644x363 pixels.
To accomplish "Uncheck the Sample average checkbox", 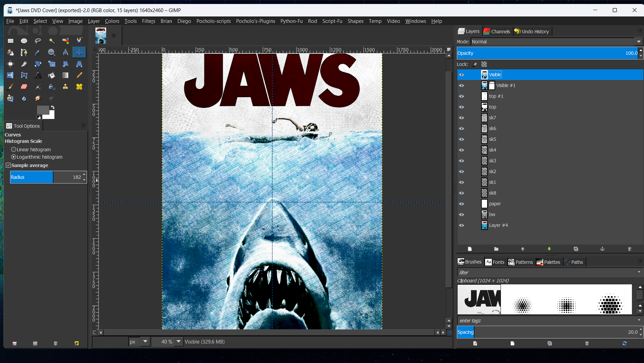I will pos(8,165).
